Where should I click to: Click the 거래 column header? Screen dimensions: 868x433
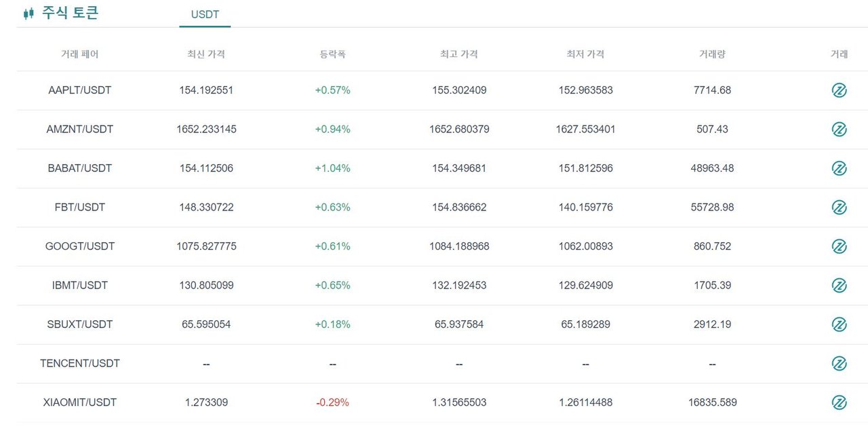839,54
